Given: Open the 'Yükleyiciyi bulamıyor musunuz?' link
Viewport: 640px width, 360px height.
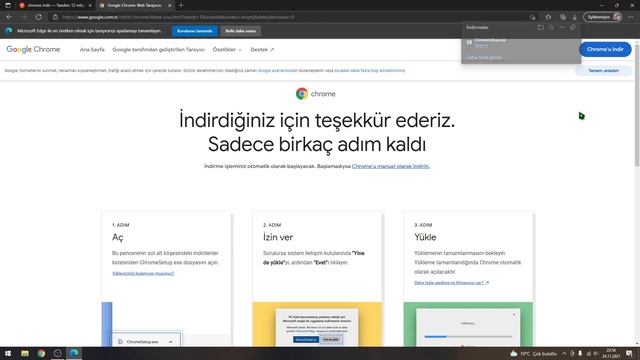Looking at the screenshot, I should click(x=143, y=273).
